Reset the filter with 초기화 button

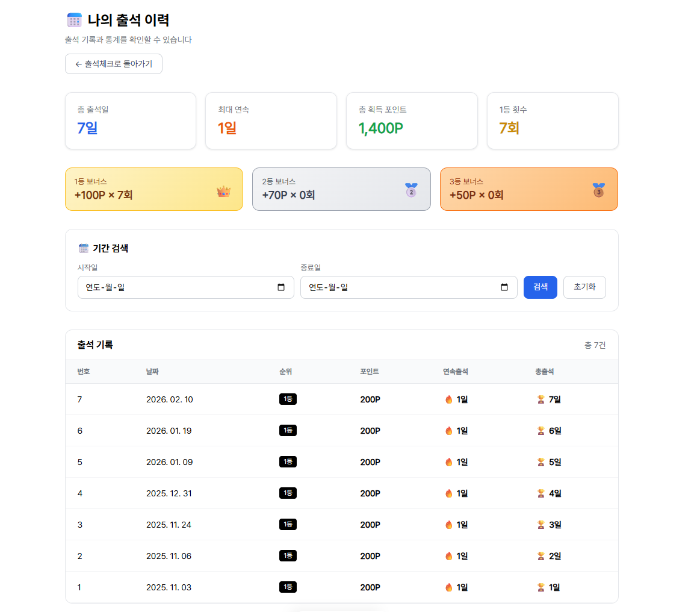[584, 287]
